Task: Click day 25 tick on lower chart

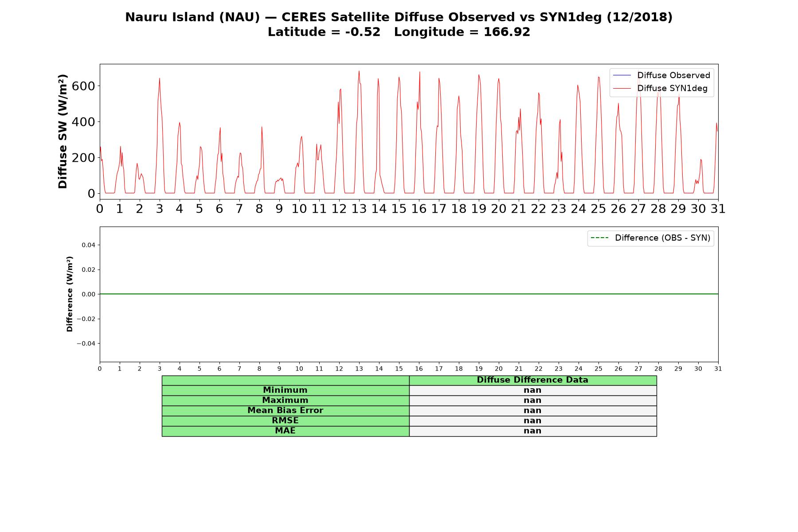Action: [x=598, y=369]
